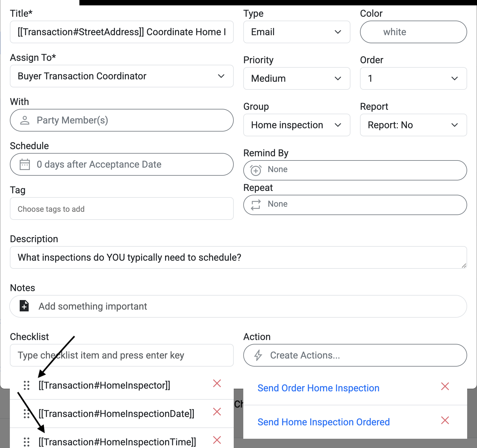Remove the HomeInspector checklist item
This screenshot has height=448, width=477.
(217, 384)
